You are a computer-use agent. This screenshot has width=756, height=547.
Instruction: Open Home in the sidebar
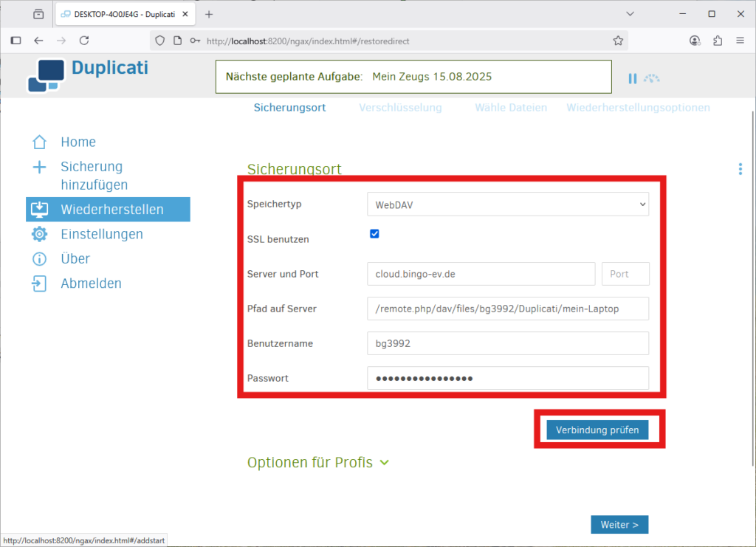pos(78,142)
